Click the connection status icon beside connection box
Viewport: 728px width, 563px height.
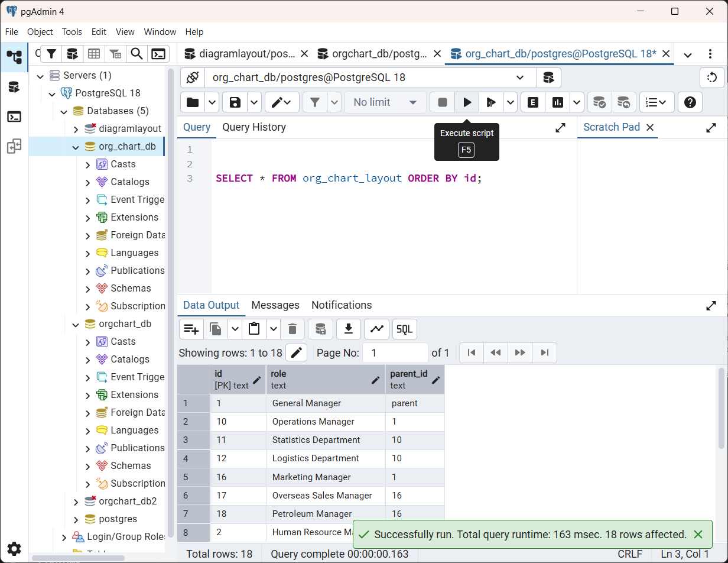click(192, 77)
